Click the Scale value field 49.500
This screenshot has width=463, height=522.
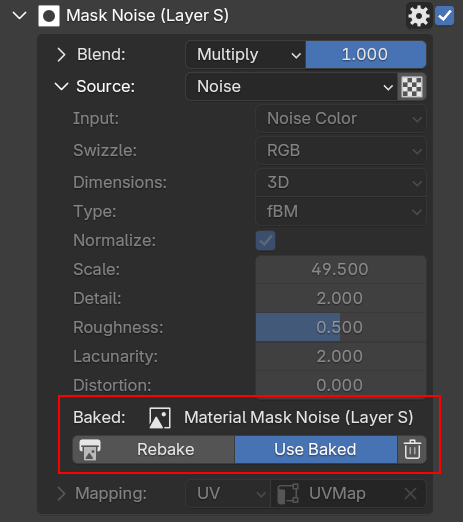(341, 269)
